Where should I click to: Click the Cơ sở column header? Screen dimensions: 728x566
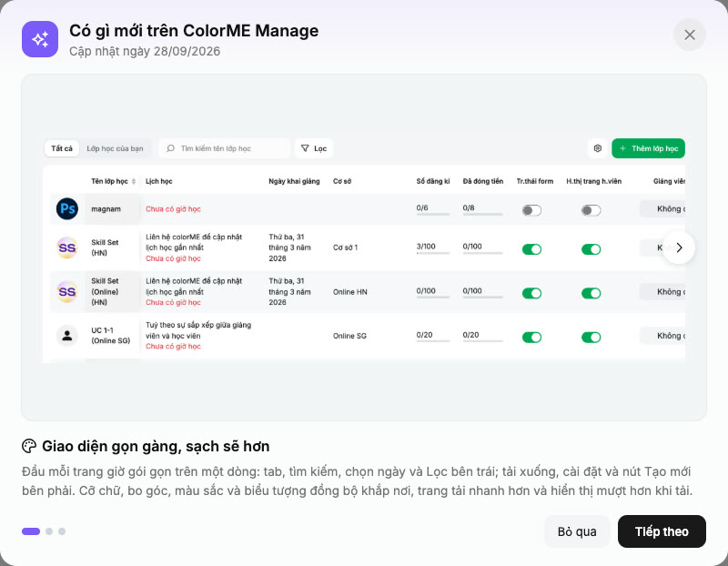point(342,181)
